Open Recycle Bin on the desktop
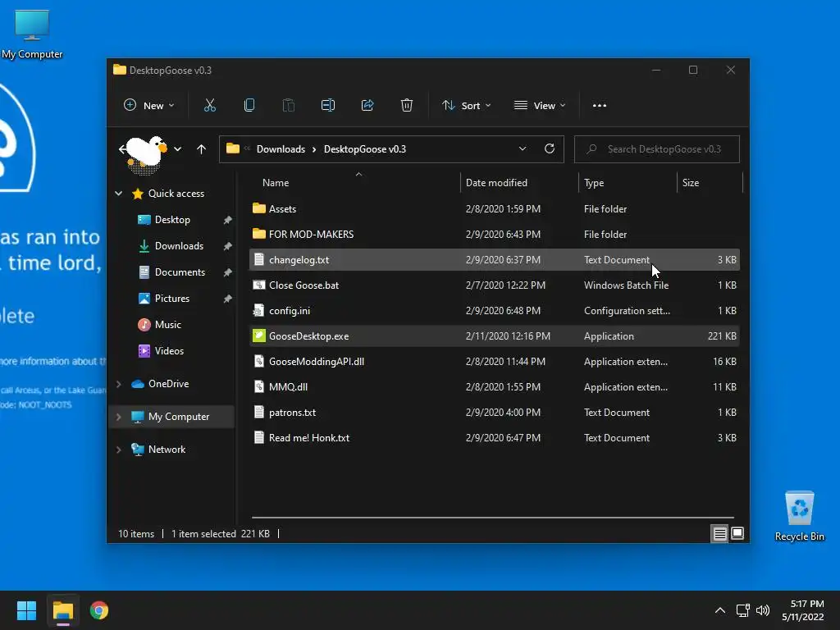 pos(799,515)
